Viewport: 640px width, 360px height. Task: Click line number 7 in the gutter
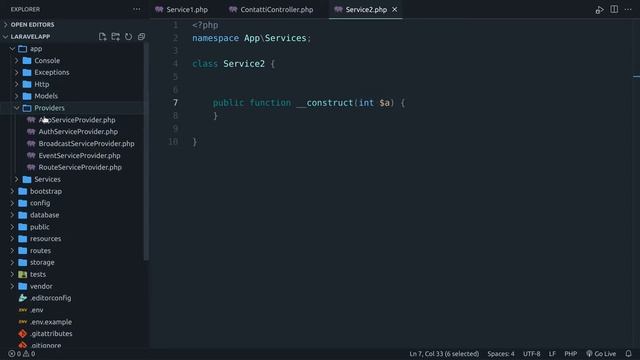(x=175, y=103)
